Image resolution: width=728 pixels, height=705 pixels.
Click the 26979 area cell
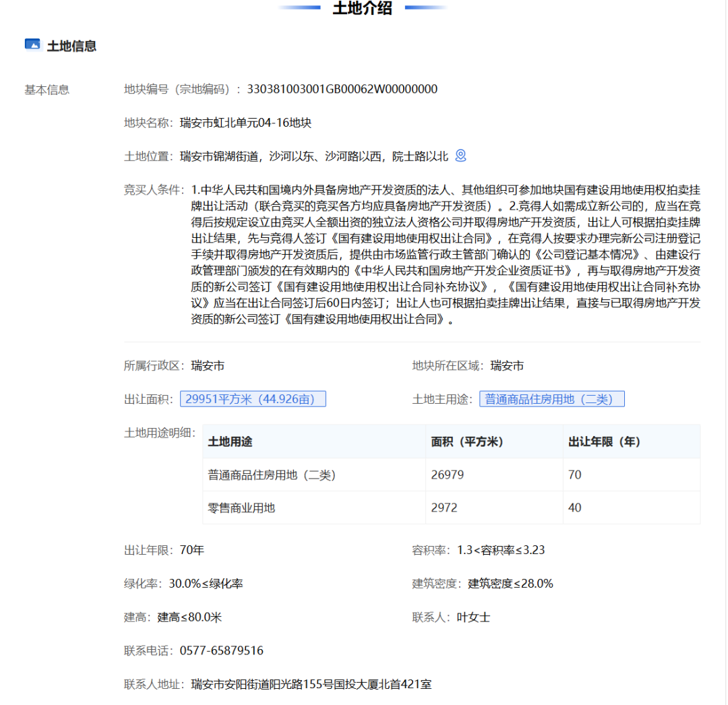pyautogui.click(x=448, y=474)
